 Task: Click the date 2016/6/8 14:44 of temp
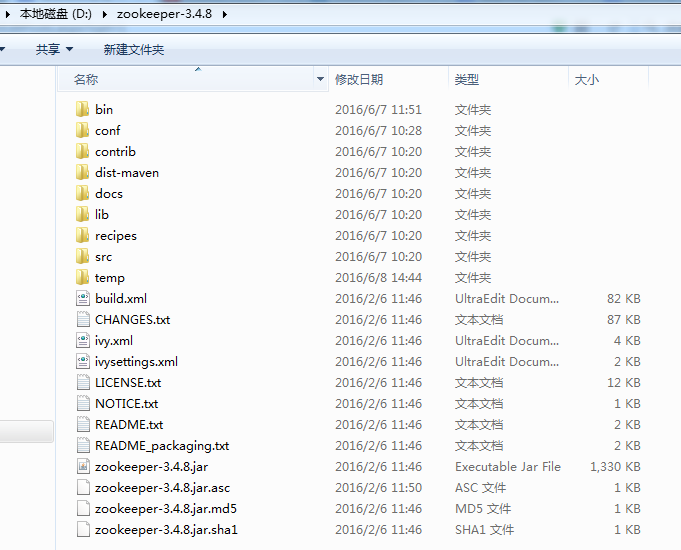click(x=378, y=277)
